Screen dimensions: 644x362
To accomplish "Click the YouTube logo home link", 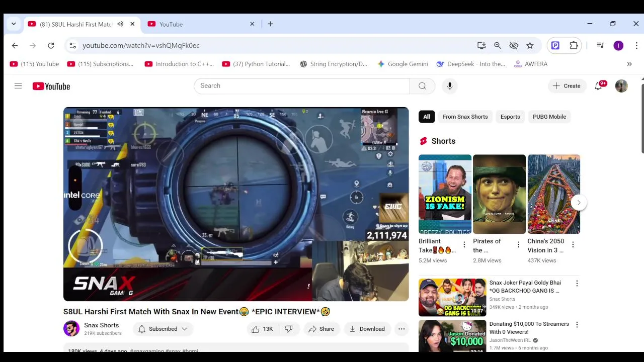I will coord(51,86).
